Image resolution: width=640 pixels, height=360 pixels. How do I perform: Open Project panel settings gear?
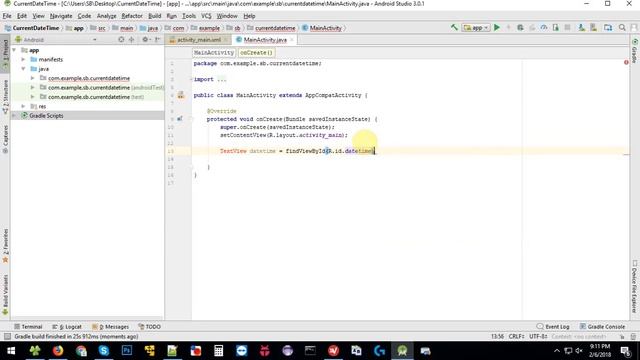pyautogui.click(x=145, y=40)
